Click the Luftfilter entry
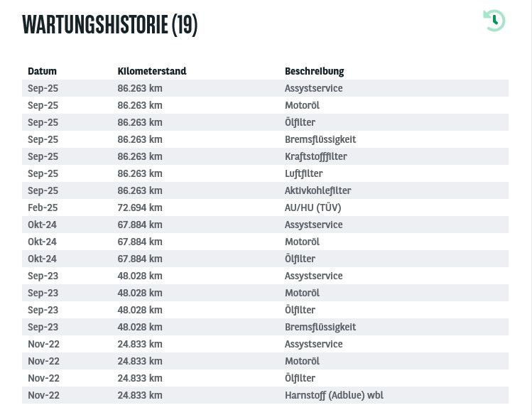This screenshot has width=532, height=415. click(304, 173)
